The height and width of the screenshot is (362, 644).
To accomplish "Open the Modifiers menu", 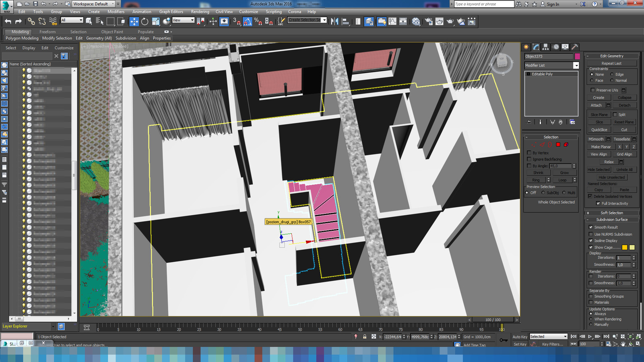I will tap(116, 12).
